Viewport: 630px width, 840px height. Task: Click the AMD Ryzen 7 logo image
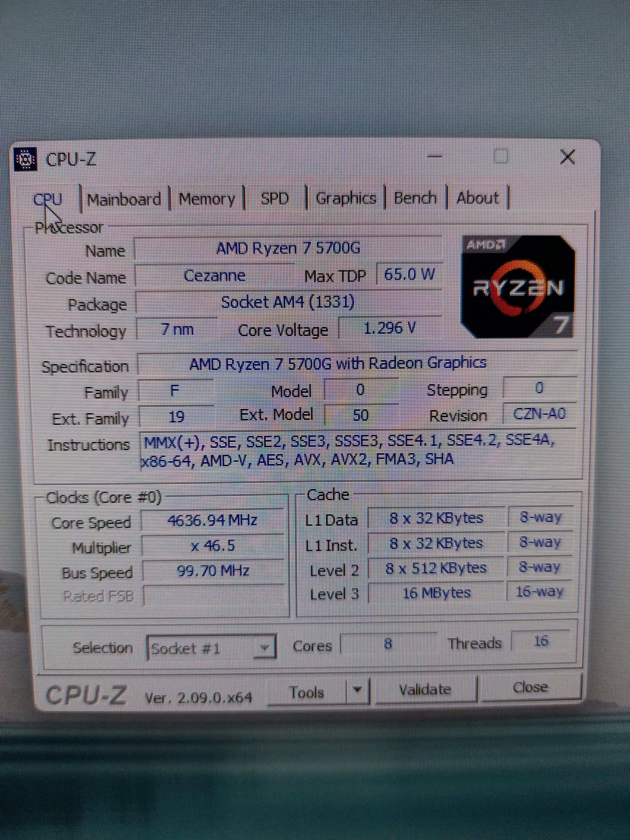point(518,287)
